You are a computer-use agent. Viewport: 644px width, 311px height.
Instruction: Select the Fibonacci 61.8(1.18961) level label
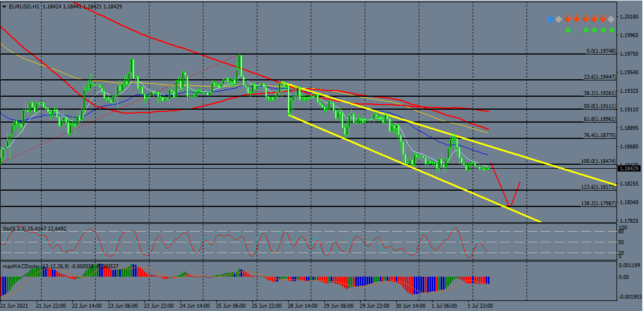point(600,119)
